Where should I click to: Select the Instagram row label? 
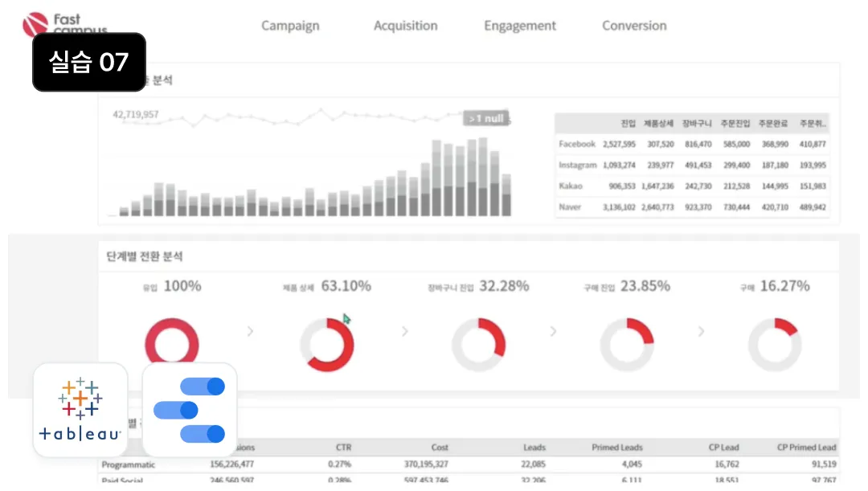[577, 165]
